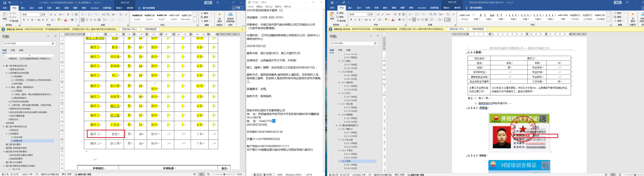
Task: Open 格式(O) menu in Notepad
Action: 269,7
